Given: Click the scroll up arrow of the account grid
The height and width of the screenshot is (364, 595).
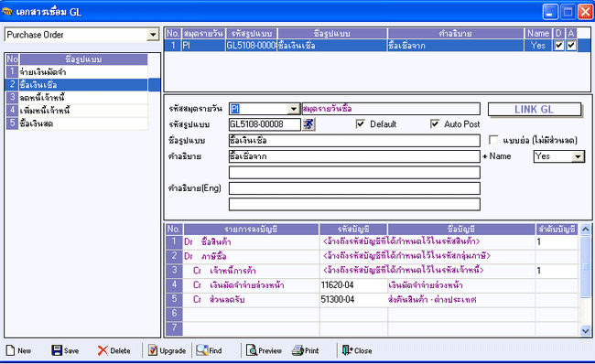Looking at the screenshot, I should pos(586,230).
